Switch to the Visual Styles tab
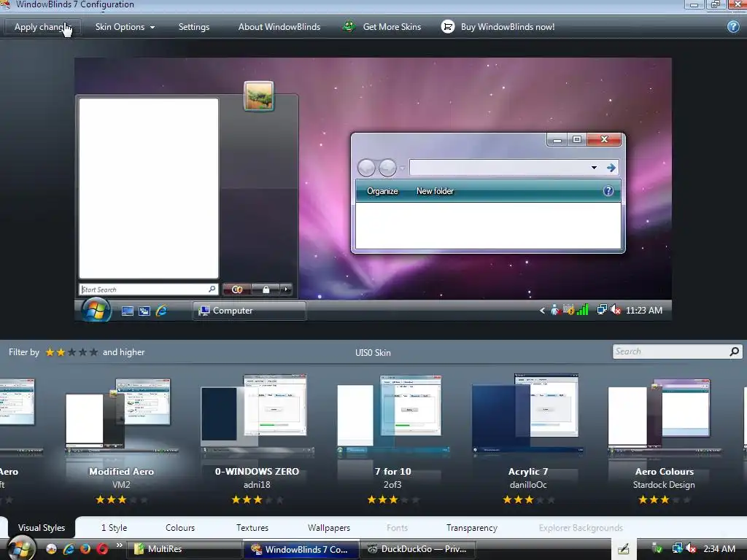This screenshot has width=747, height=560. 42,528
